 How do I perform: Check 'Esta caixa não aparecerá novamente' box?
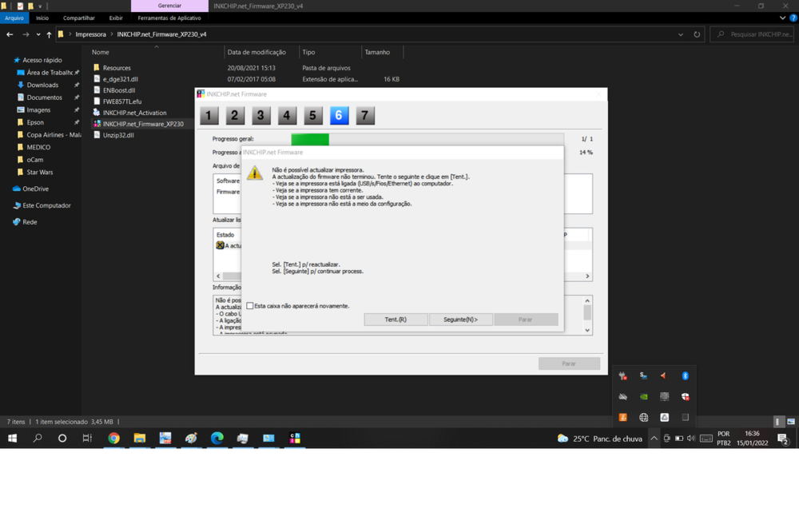[250, 306]
